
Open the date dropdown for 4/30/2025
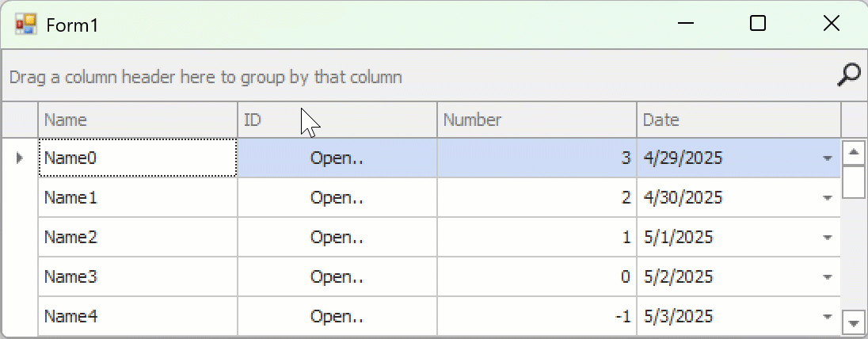(828, 198)
